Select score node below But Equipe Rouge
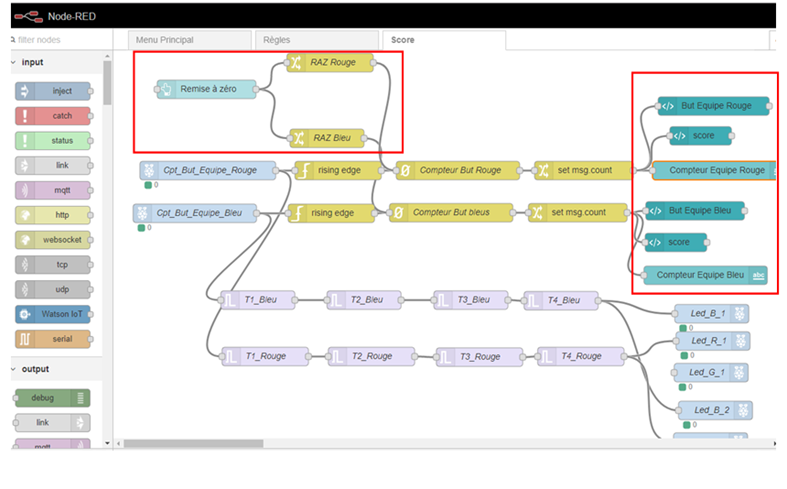This screenshot has height=489, width=787. tap(701, 136)
